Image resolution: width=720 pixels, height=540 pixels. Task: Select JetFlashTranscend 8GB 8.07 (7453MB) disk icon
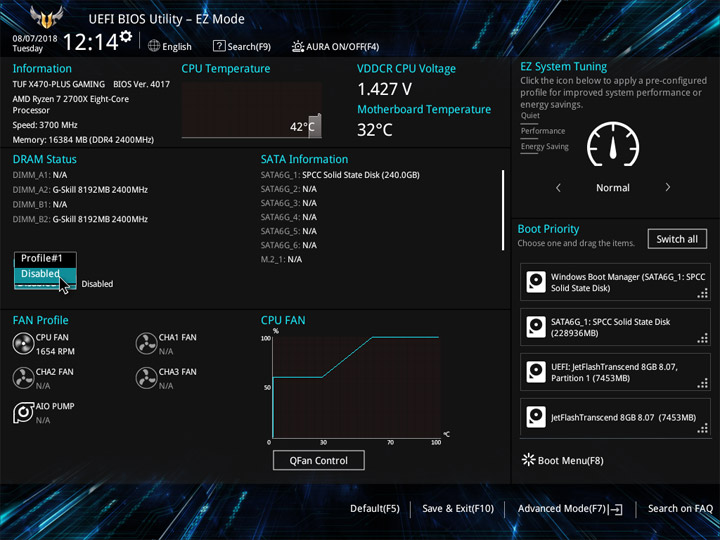coord(536,417)
